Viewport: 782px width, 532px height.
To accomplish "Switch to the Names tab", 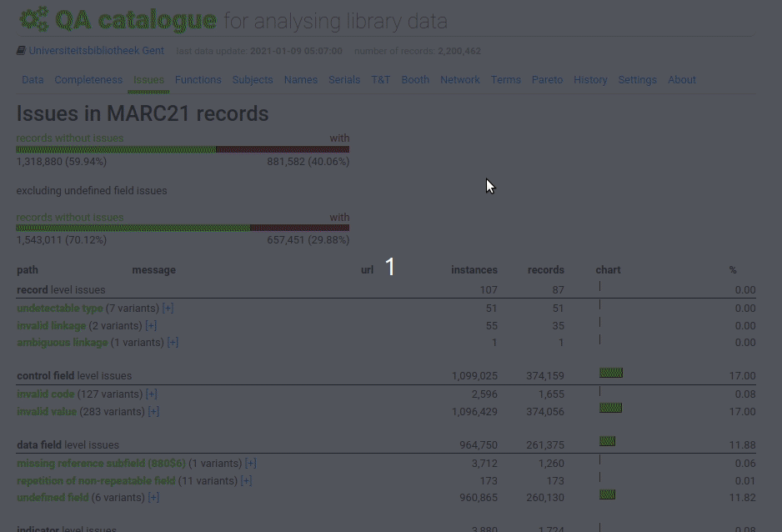I will (x=301, y=80).
